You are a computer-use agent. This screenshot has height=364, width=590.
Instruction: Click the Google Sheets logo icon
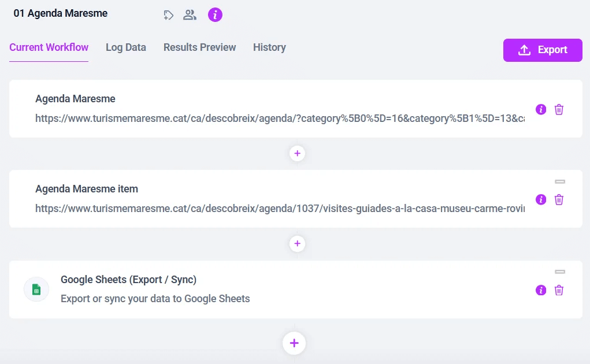pyautogui.click(x=36, y=289)
